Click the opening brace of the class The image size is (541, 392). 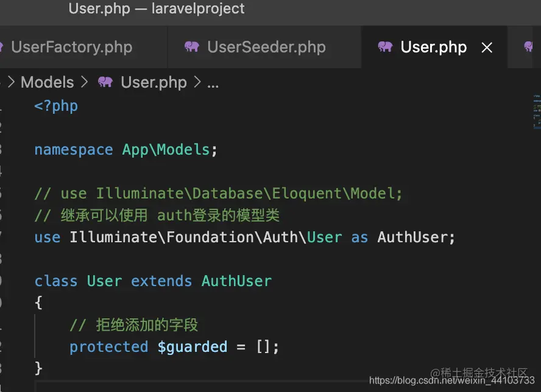pyautogui.click(x=38, y=303)
